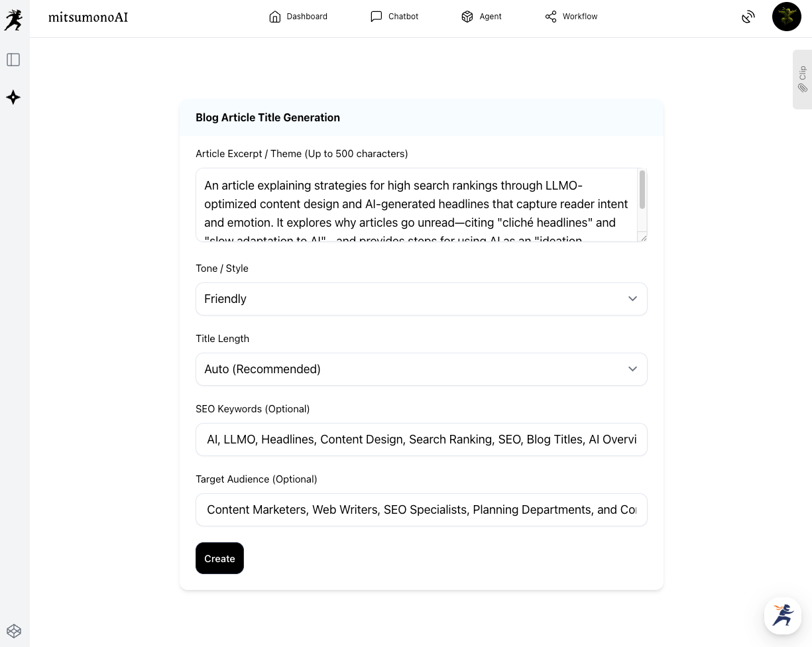Click the Target Audience input field

coord(421,510)
